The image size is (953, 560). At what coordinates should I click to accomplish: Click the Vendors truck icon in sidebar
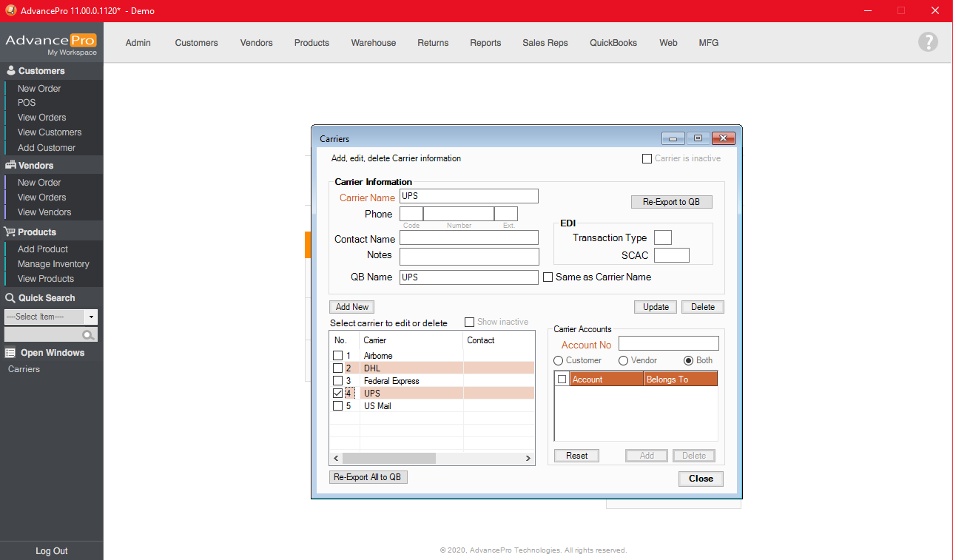pyautogui.click(x=10, y=166)
